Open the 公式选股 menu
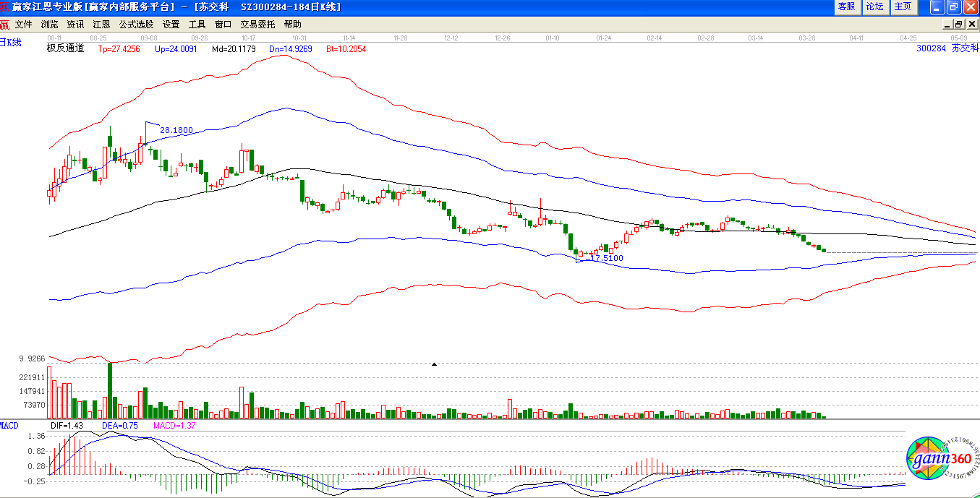 click(137, 24)
